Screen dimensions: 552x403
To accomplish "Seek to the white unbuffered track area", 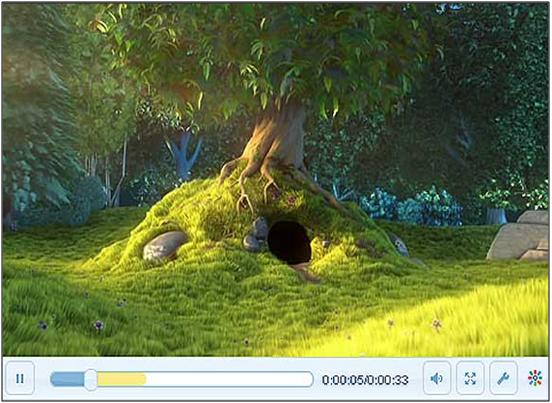I will (229, 379).
